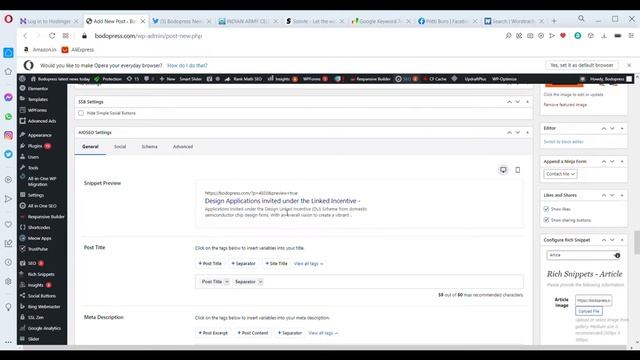This screenshot has height=360, width=640.
Task: Open All in One SEO menu
Action: click(42, 206)
